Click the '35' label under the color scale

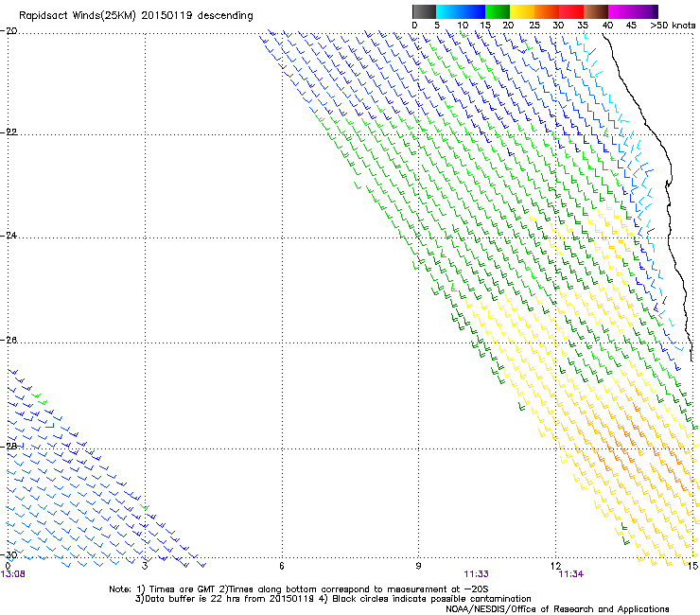click(583, 26)
